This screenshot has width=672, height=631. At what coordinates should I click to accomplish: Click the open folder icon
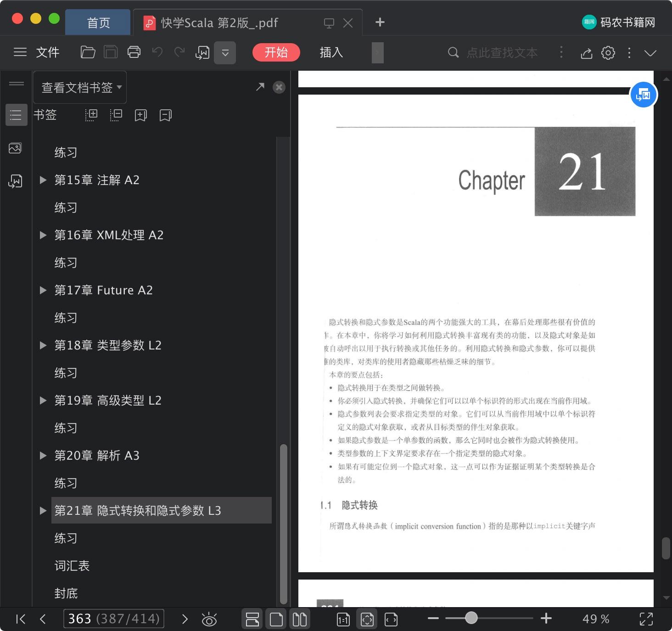tap(88, 52)
